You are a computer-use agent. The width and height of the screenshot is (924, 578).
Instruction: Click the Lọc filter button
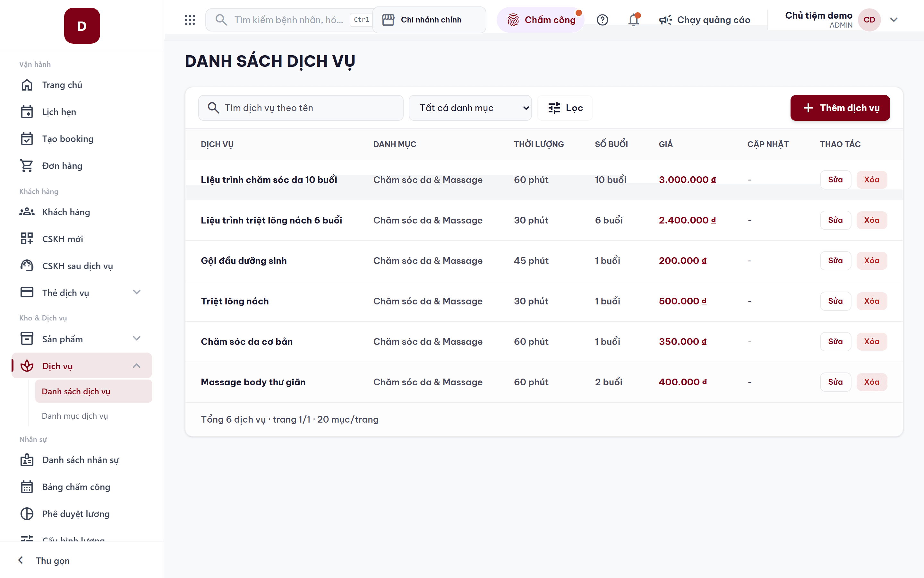click(x=565, y=108)
